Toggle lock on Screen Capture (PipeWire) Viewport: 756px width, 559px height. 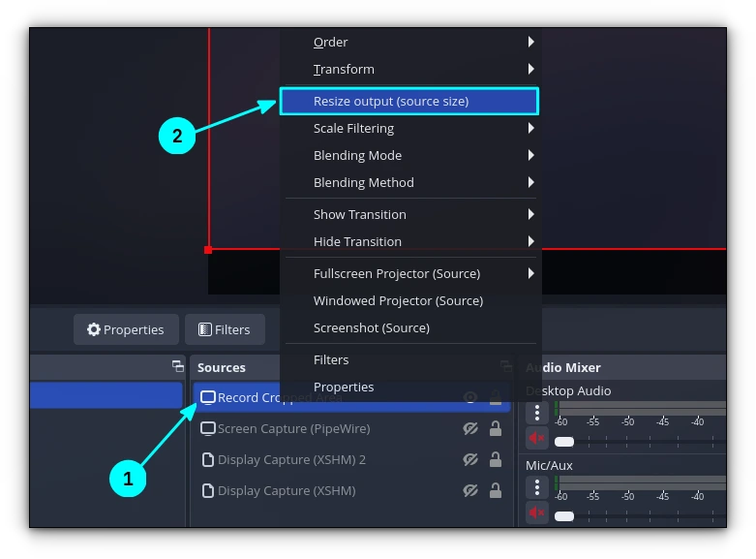point(496,428)
